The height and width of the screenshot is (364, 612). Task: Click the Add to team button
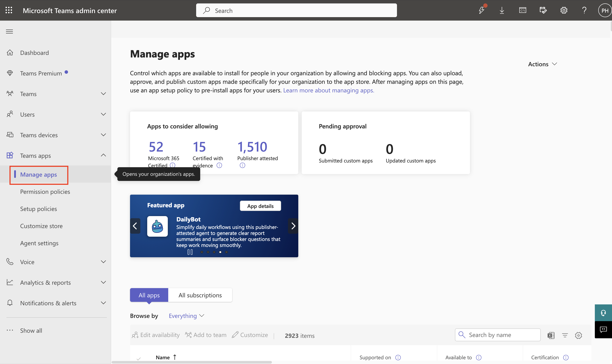206,335
